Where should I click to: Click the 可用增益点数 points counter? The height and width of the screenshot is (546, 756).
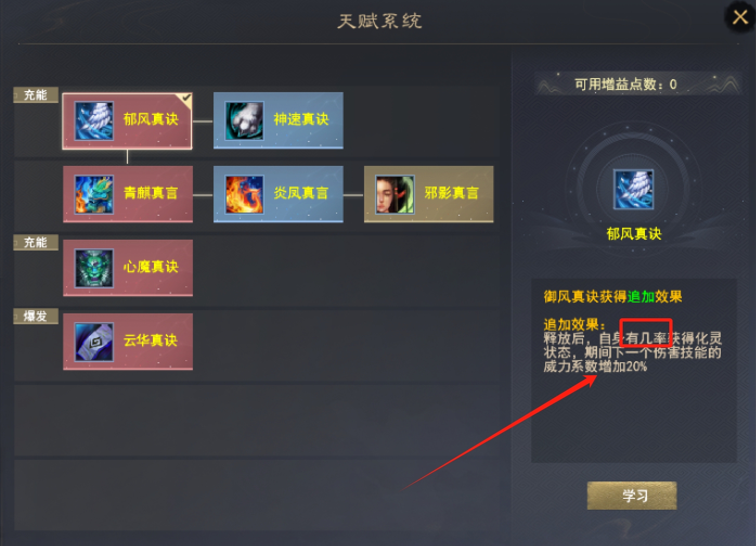pos(626,84)
